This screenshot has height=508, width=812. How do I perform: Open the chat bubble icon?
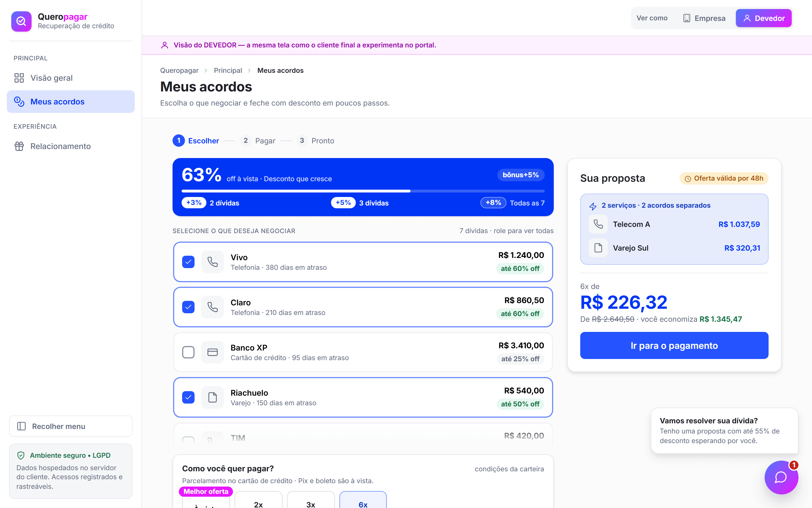click(x=781, y=477)
